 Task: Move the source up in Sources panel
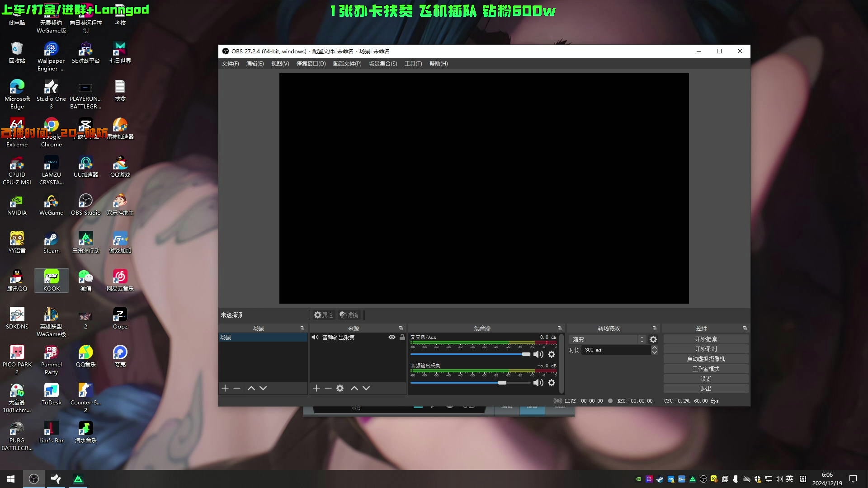[354, 388]
